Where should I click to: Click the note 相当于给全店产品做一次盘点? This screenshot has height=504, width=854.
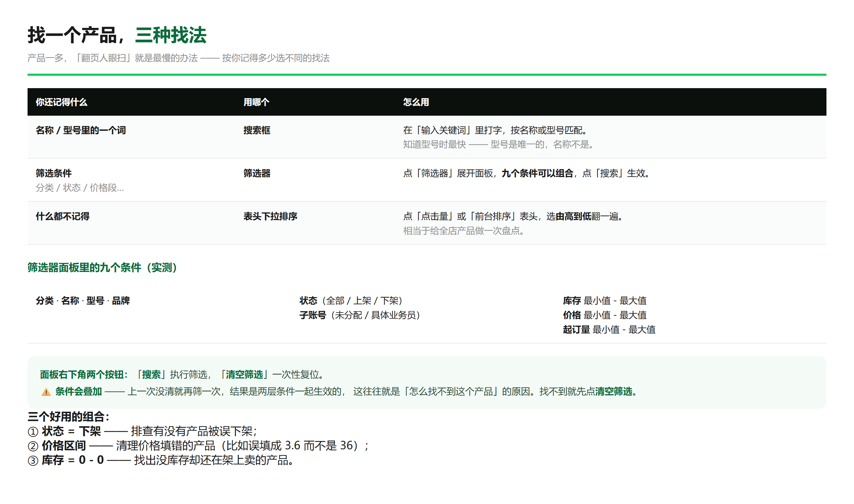(x=464, y=231)
